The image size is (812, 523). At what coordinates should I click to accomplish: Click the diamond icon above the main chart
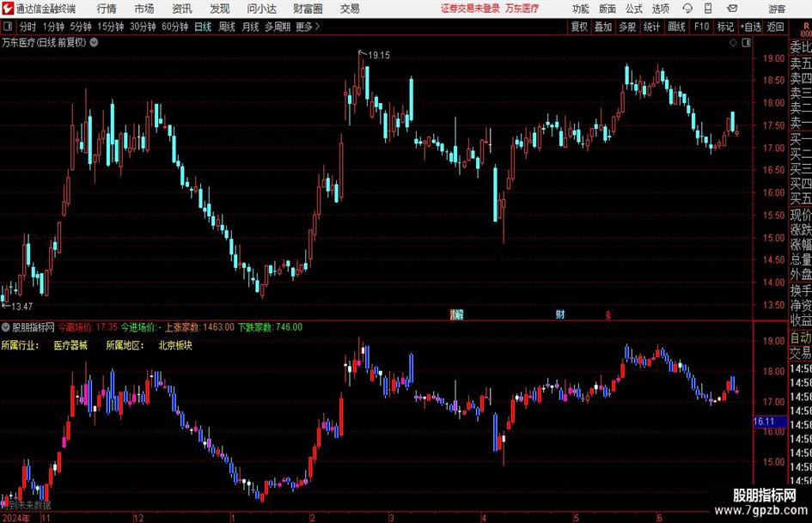click(x=733, y=42)
